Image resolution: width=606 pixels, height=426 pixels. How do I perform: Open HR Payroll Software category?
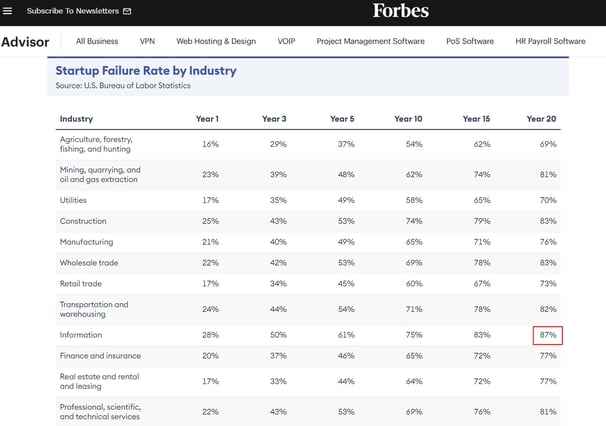550,42
